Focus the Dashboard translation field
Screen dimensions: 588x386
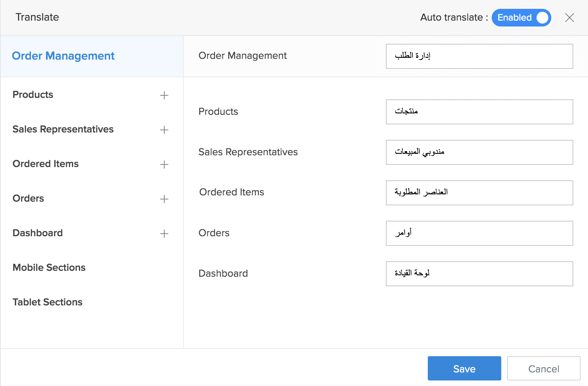[x=479, y=274]
